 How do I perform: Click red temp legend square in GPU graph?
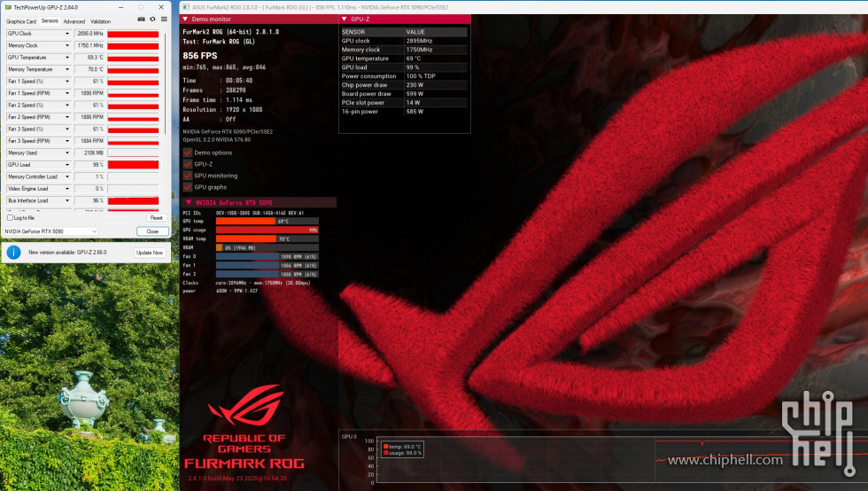[x=386, y=446]
